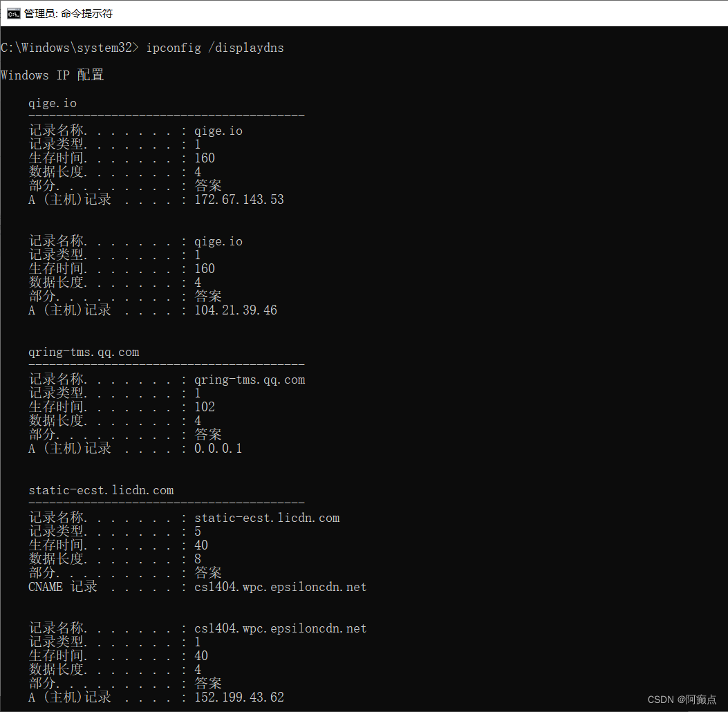Click the second record name value 'qige.io'
The image size is (728, 712).
point(218,241)
